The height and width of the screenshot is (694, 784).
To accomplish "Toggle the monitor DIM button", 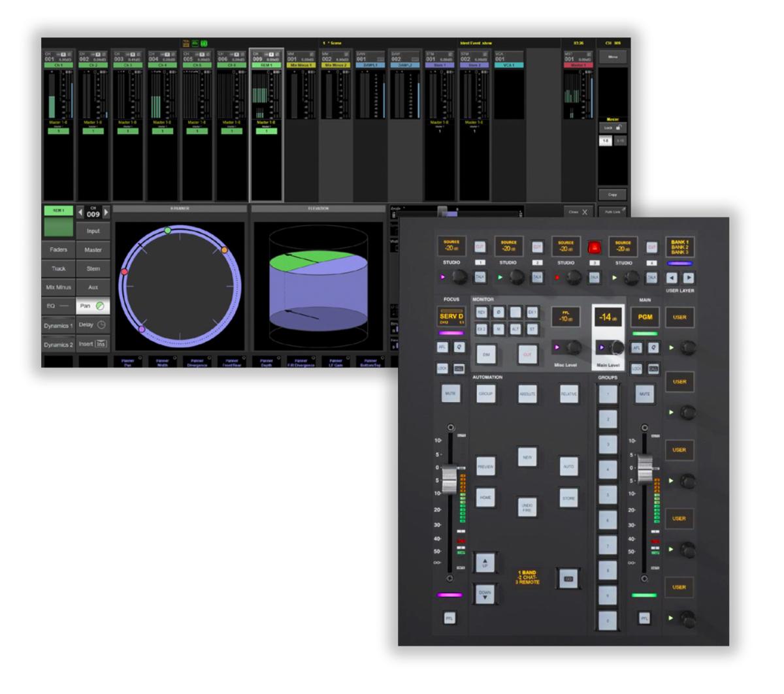I will [x=486, y=353].
